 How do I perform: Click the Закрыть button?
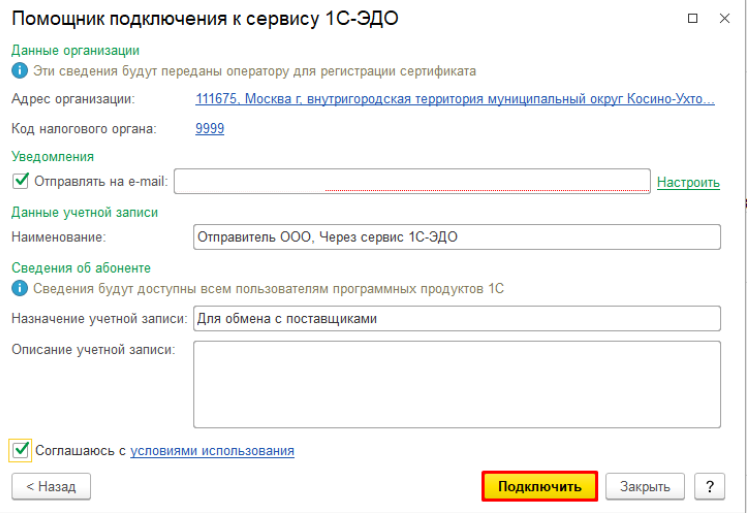(x=645, y=486)
